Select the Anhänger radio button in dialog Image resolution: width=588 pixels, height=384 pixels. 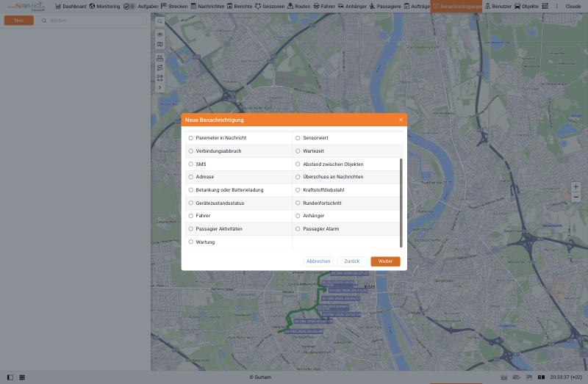tap(298, 216)
